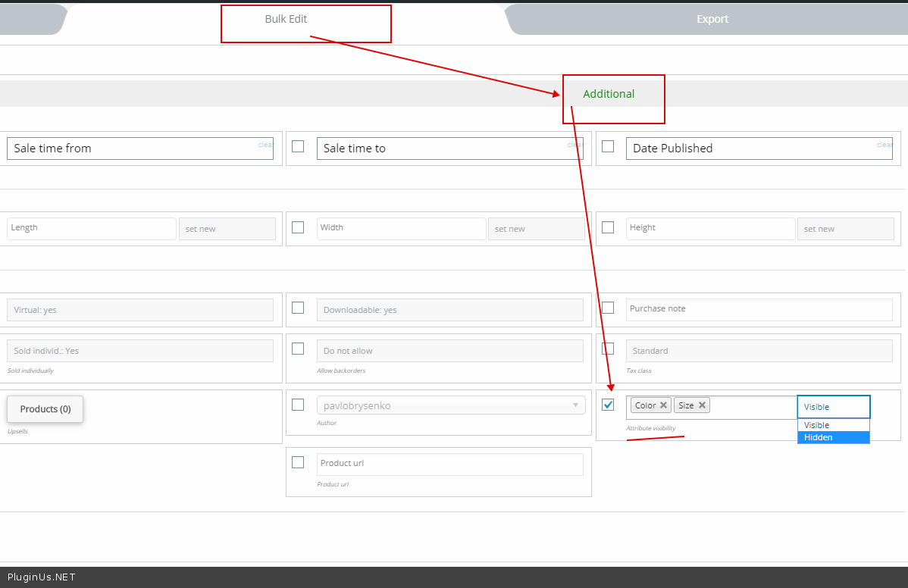Clear the Sale time from field

click(266, 144)
